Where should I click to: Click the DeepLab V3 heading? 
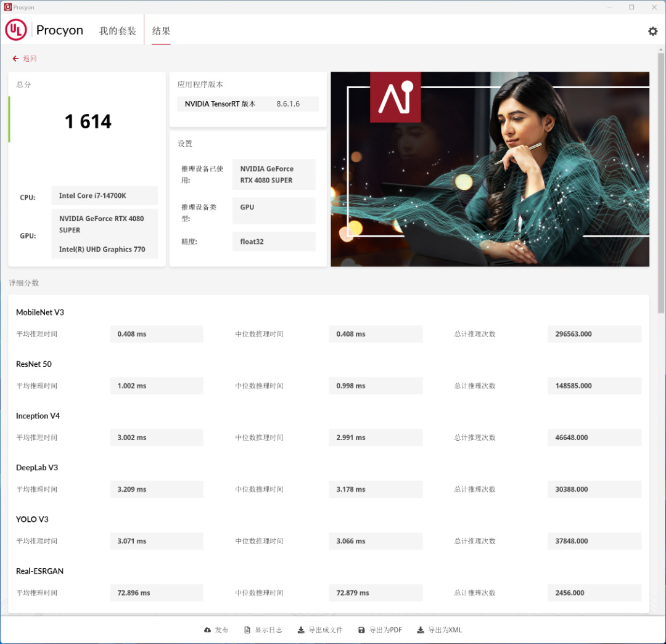(x=37, y=468)
